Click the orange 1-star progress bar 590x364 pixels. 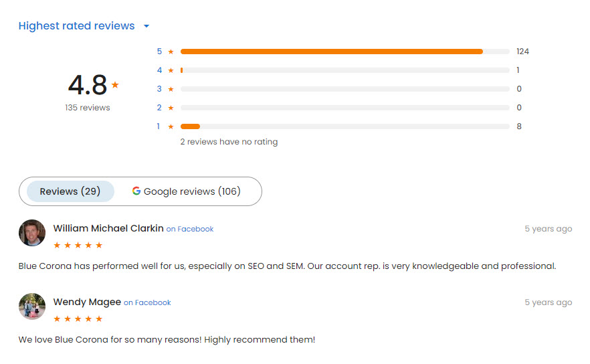pyautogui.click(x=190, y=126)
